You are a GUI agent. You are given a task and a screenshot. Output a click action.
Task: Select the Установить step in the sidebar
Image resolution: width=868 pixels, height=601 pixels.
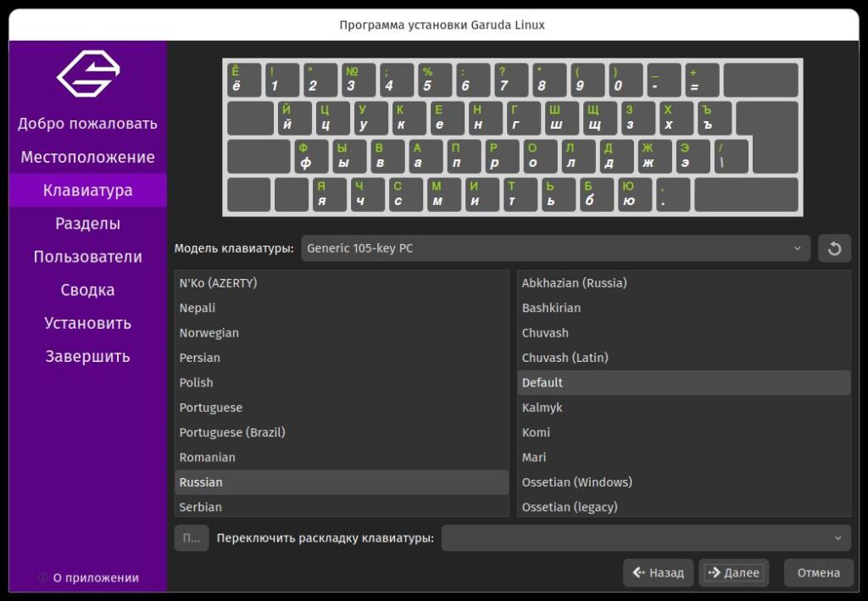(87, 323)
